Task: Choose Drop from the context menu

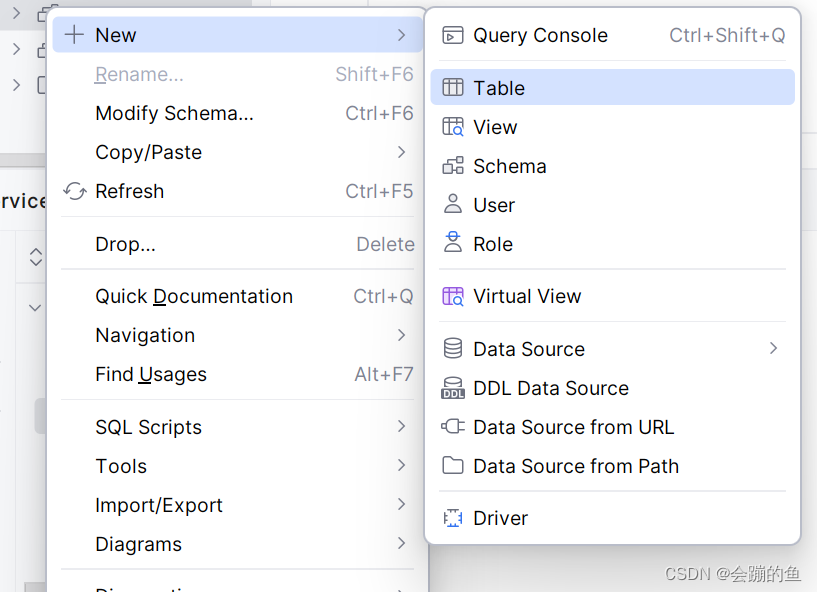Action: click(125, 244)
